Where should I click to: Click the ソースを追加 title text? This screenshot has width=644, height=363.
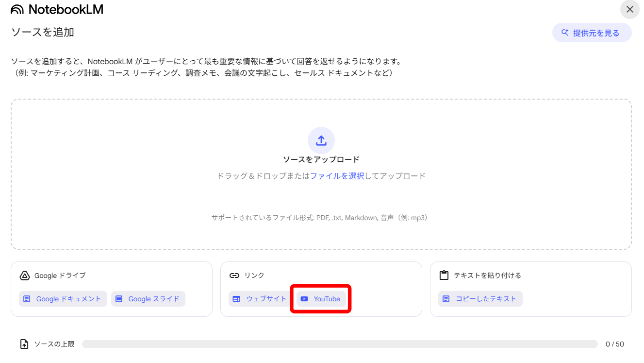click(42, 33)
